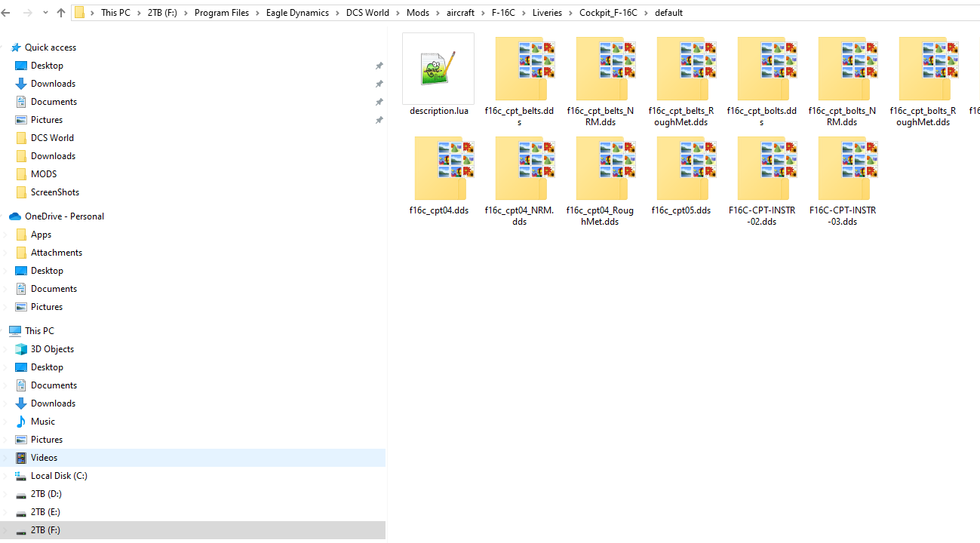Select the f16c_cpt04.dds file icon

[x=444, y=168]
